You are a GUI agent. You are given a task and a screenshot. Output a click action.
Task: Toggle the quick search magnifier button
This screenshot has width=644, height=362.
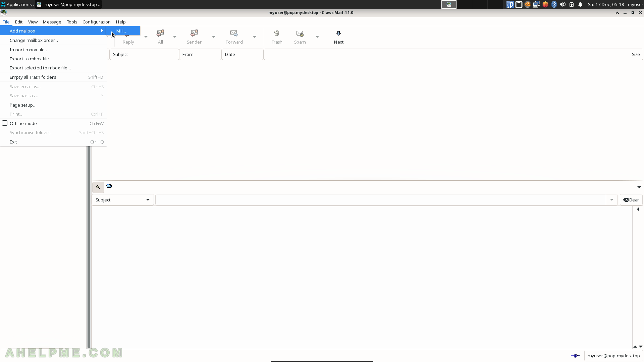pyautogui.click(x=98, y=187)
